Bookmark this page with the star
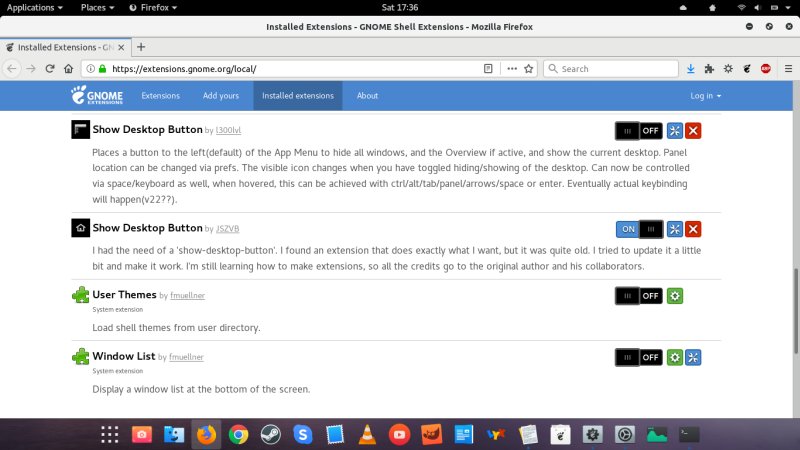This screenshot has width=800, height=450. coord(529,68)
